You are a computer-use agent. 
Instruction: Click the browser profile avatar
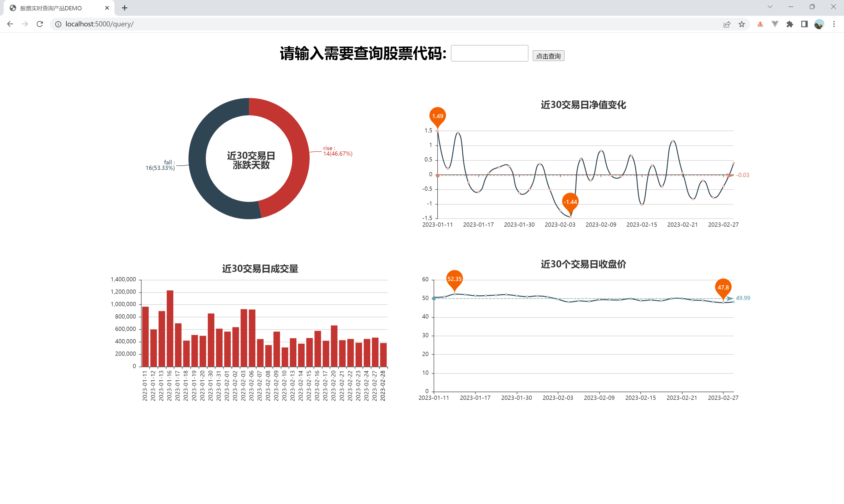point(819,24)
